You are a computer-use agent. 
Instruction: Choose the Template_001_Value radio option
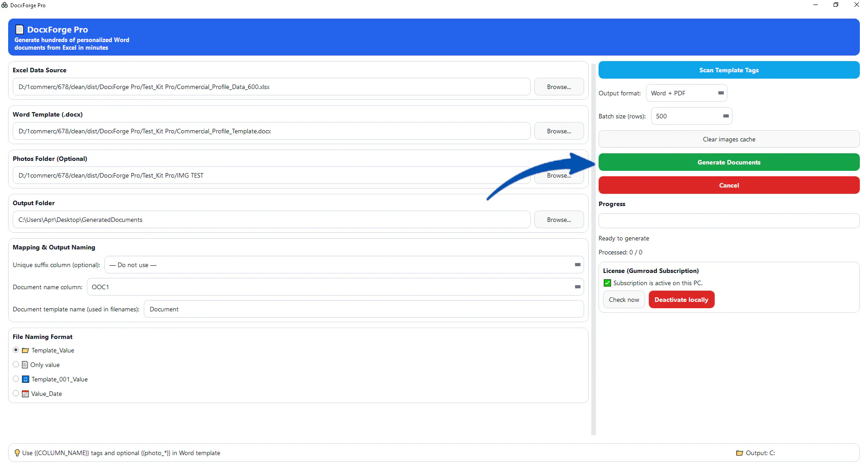point(16,379)
